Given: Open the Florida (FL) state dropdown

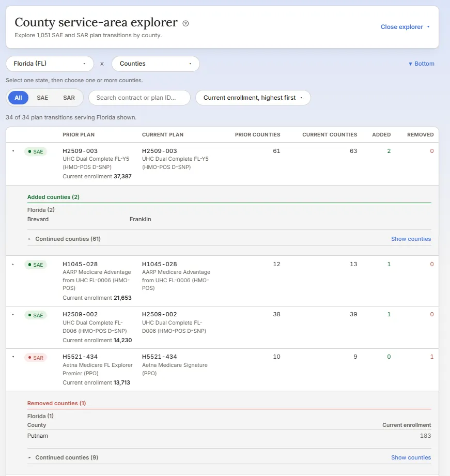Looking at the screenshot, I should [50, 64].
